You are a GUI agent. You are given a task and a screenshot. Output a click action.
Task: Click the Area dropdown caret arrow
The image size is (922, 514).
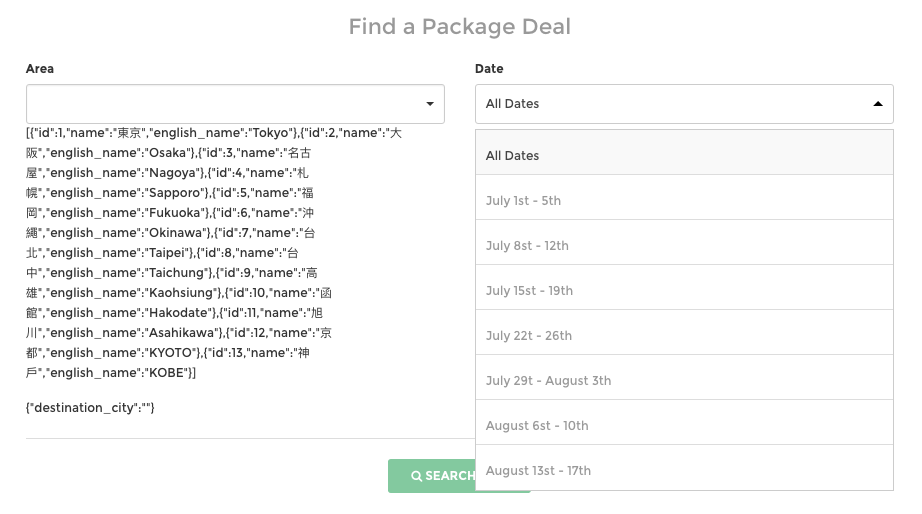coord(429,104)
